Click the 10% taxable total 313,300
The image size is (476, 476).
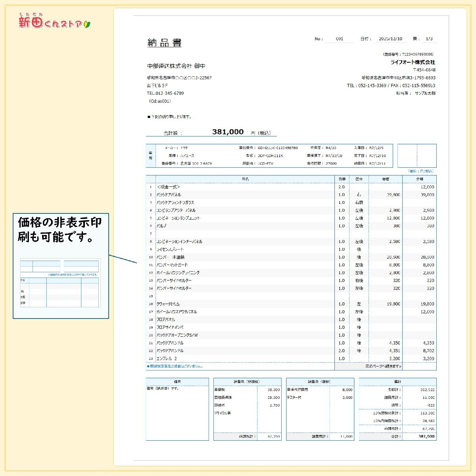click(x=428, y=413)
